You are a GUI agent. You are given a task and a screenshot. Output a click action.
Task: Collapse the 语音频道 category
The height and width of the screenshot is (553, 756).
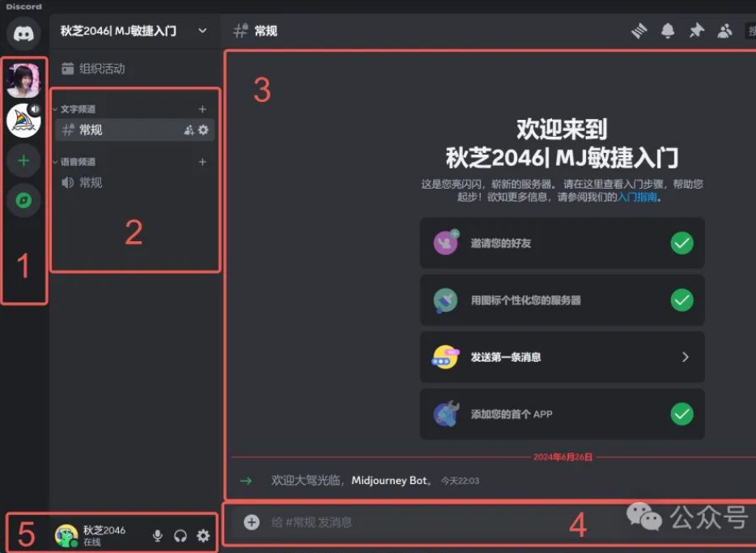[x=55, y=162]
